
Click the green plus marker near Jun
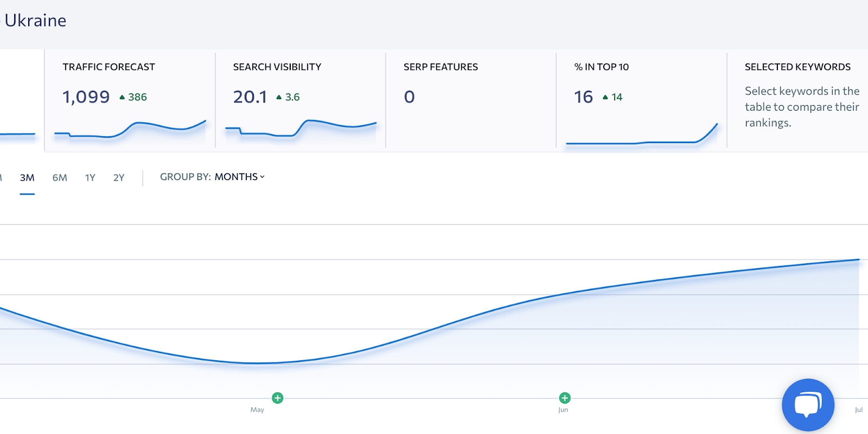point(565,398)
